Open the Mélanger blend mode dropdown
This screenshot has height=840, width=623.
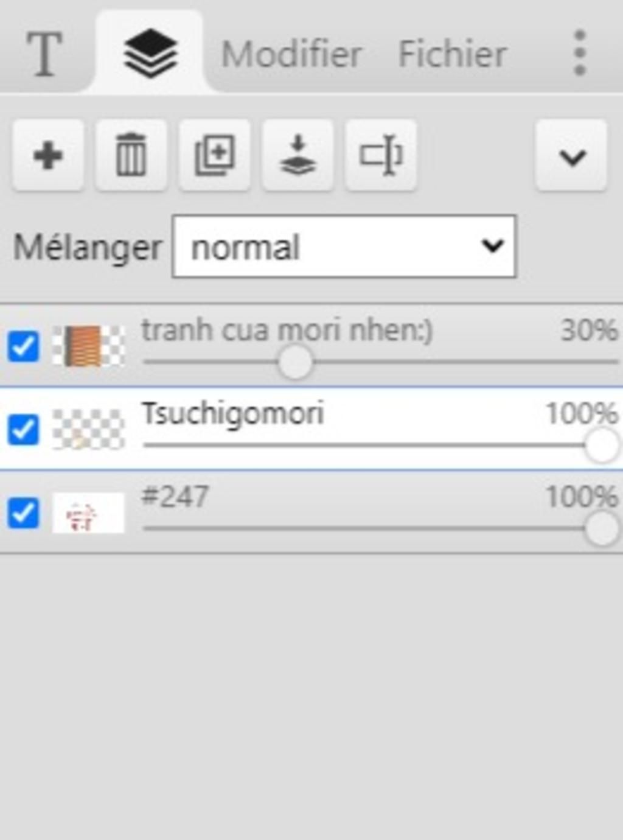[344, 247]
